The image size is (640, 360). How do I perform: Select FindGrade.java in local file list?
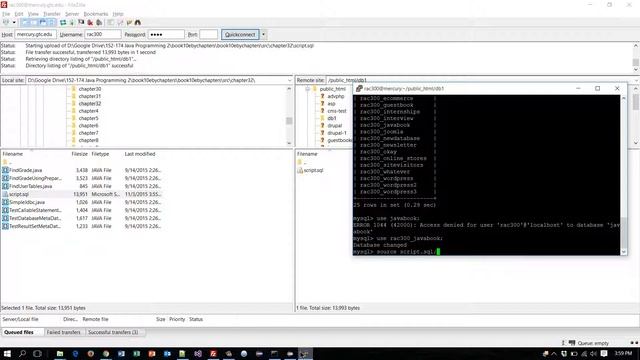[25, 170]
